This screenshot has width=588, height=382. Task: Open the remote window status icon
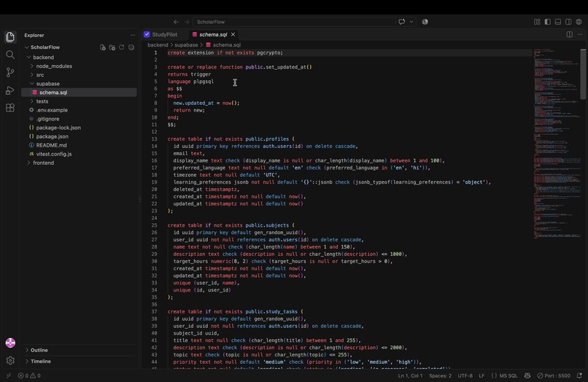click(x=9, y=375)
